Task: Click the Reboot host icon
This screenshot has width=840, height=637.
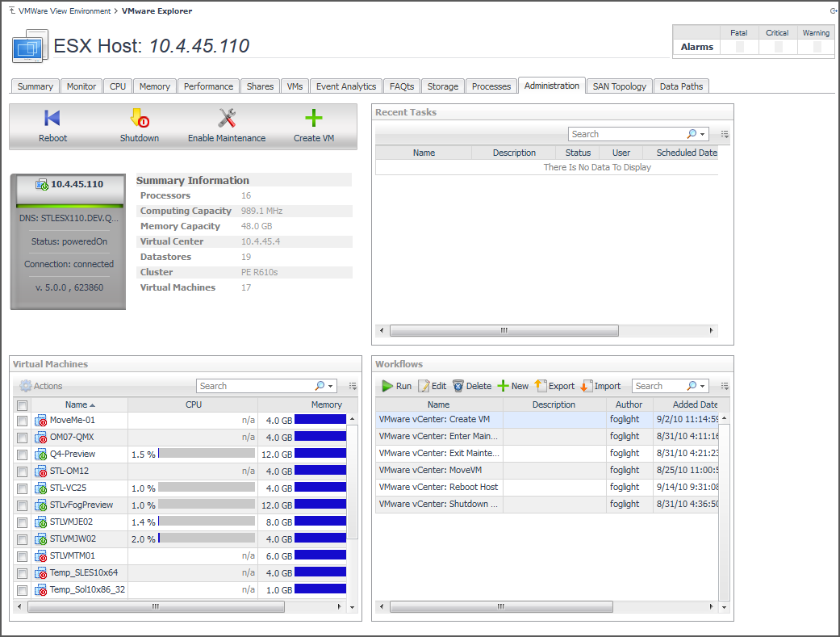Action: tap(52, 119)
